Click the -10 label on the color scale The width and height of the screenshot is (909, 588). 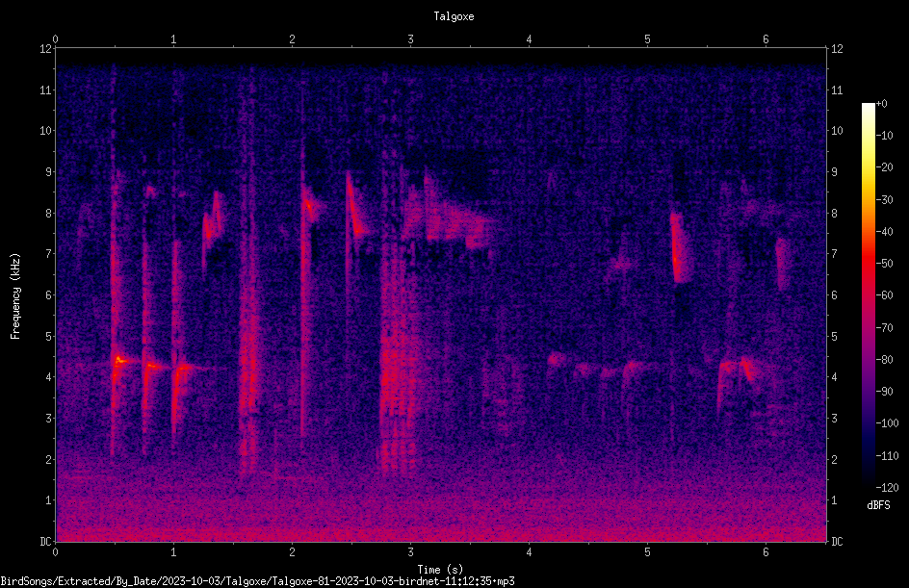coord(884,136)
